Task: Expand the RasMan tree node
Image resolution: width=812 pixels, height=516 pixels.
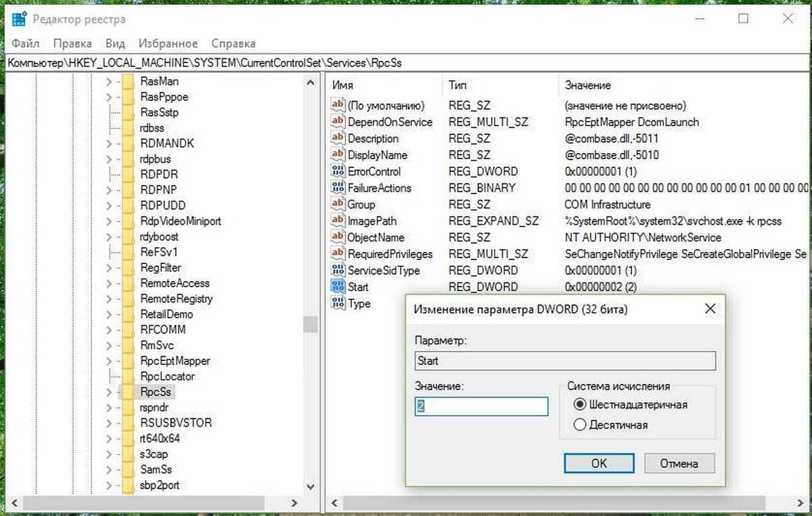Action: 109,81
